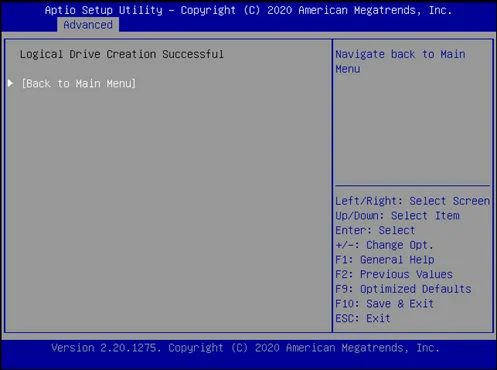Click the Enter: Select key hint

pos(375,230)
